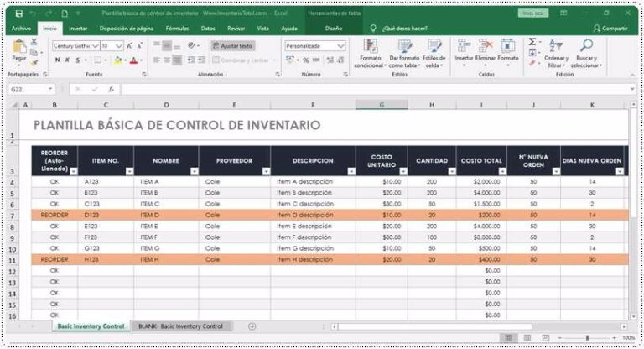This screenshot has width=644, height=349.
Task: Open the Fórmulas ribbon tab
Action: pyautogui.click(x=177, y=28)
